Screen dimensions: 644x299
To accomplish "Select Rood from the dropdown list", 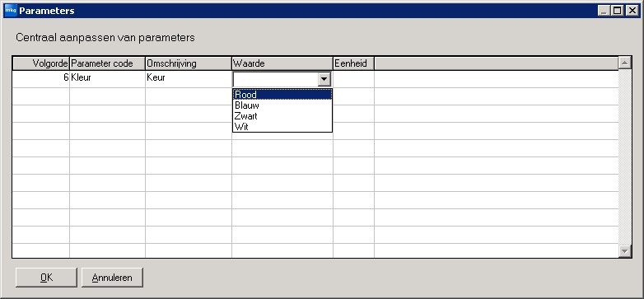I will tap(282, 95).
